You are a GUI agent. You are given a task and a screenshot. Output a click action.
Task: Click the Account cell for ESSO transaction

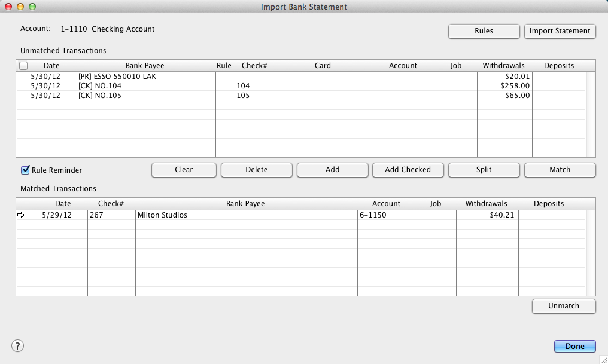click(x=403, y=77)
